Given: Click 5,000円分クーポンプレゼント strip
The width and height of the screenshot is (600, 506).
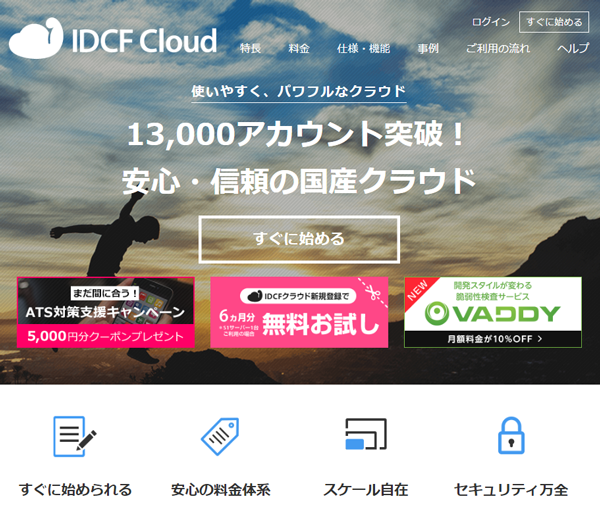Looking at the screenshot, I should point(106,336).
